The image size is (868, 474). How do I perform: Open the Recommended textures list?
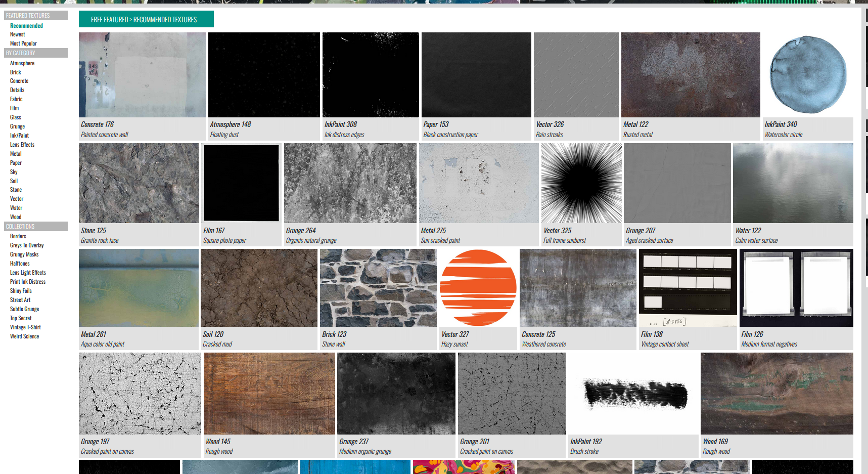tap(26, 26)
